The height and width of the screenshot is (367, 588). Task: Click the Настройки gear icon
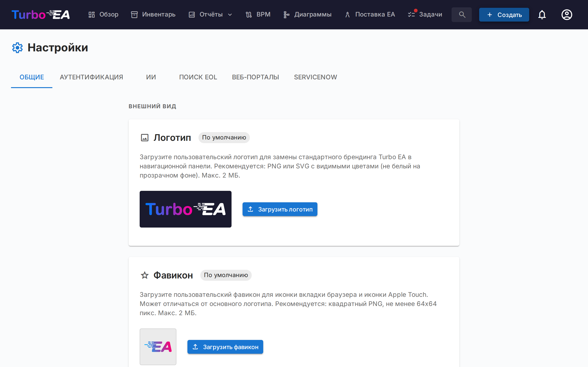tap(17, 47)
